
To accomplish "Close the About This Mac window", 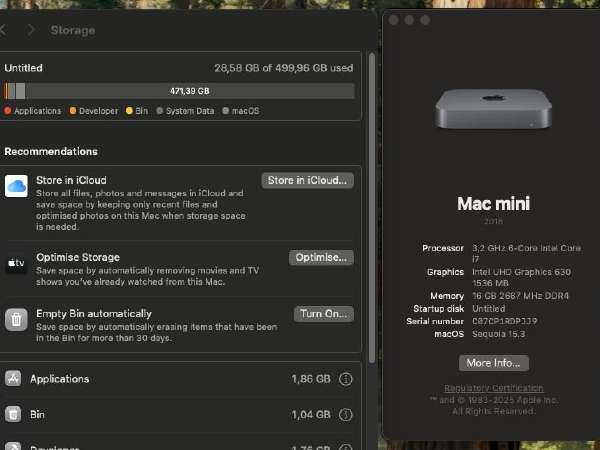I will 393,20.
